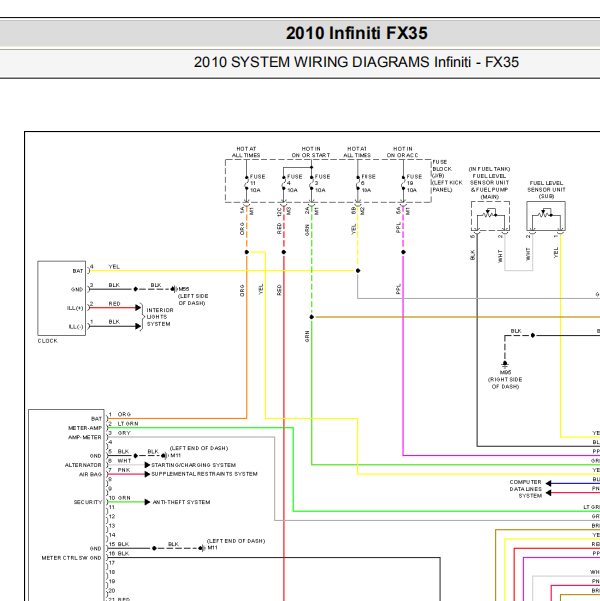Screen dimensions: 600x601
Task: Select the "2010 SYSTEM WIRING DIAGRAMS Infiniti - FX35" subtitle
Action: pyautogui.click(x=356, y=62)
